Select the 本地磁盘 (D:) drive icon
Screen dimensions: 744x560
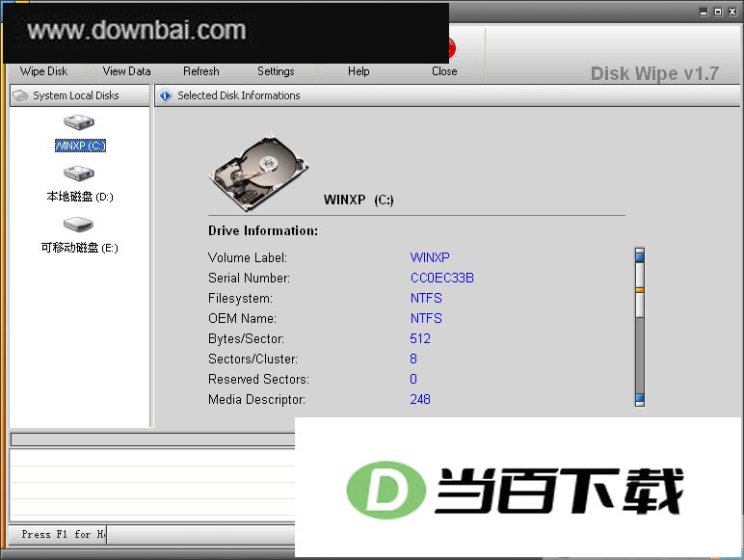click(x=79, y=173)
